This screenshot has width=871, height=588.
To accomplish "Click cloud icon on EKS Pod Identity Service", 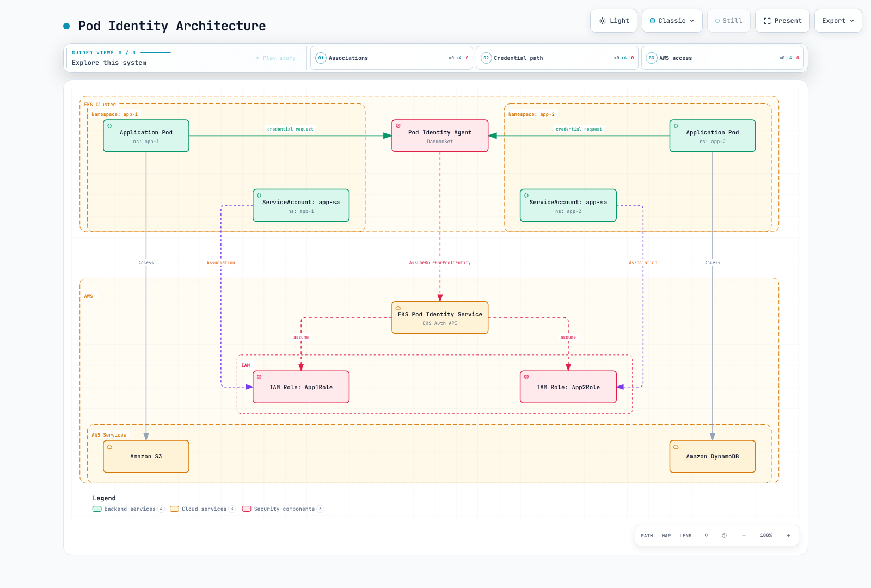I will click(398, 308).
